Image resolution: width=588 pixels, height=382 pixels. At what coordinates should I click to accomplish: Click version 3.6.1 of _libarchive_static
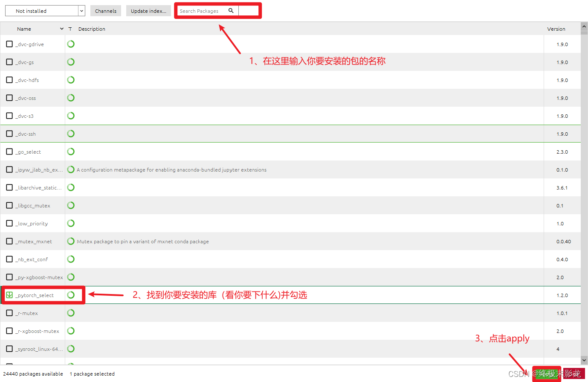(562, 188)
